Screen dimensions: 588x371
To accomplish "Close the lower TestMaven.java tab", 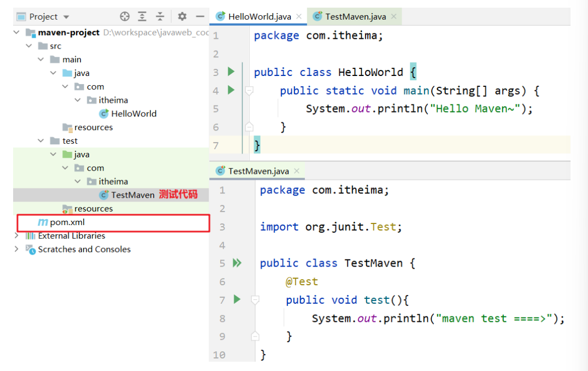I will click(297, 170).
